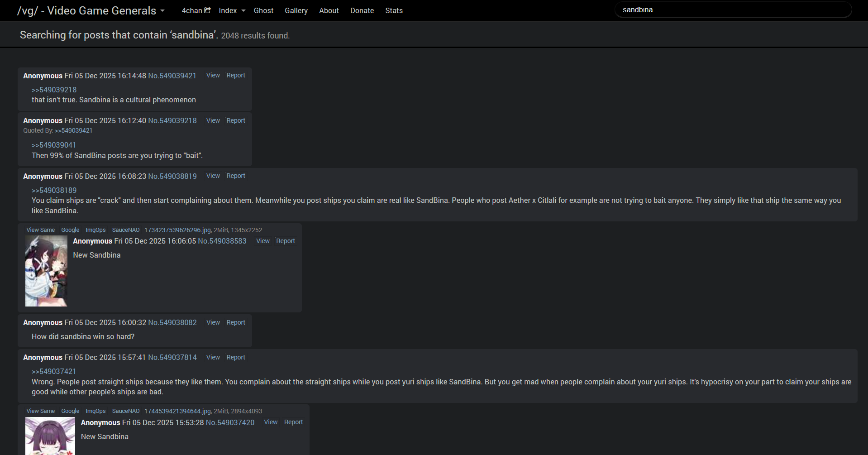Image resolution: width=868 pixels, height=455 pixels.
Task: Follow quote link >>549037421
Action: 54,371
